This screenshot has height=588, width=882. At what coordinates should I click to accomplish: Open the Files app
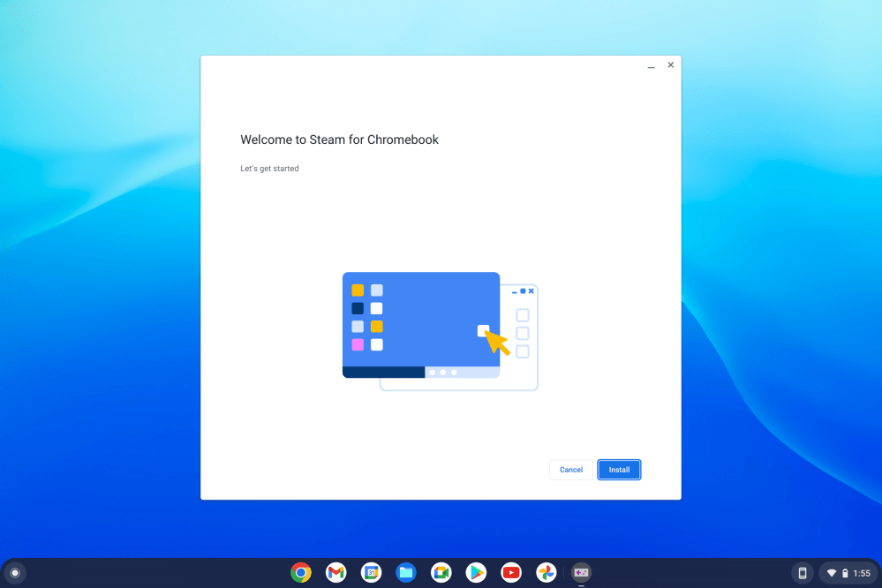[x=406, y=573]
